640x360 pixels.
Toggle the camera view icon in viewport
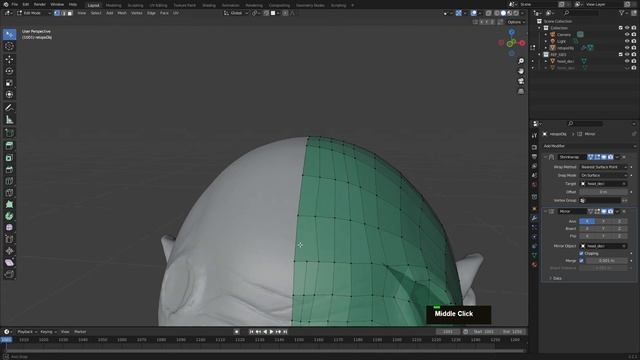coord(521,81)
